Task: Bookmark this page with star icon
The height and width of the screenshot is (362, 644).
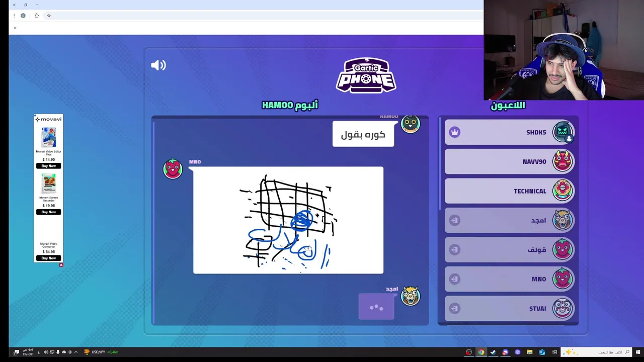Action: point(49,16)
